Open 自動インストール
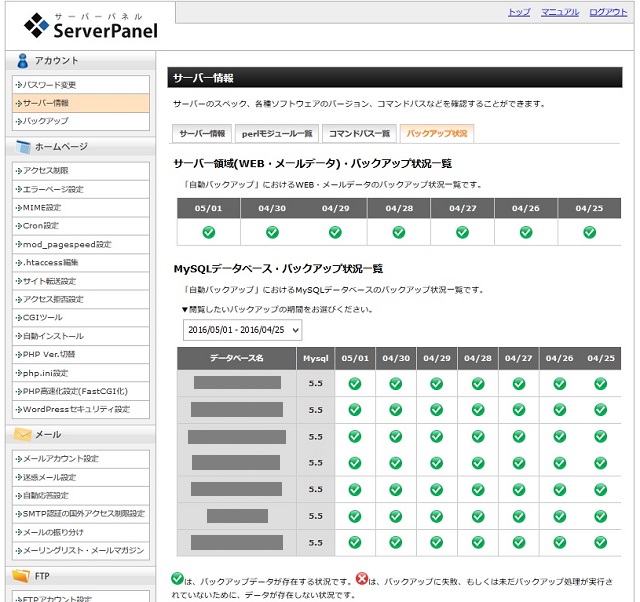Image resolution: width=640 pixels, height=602 pixels. pos(81,336)
